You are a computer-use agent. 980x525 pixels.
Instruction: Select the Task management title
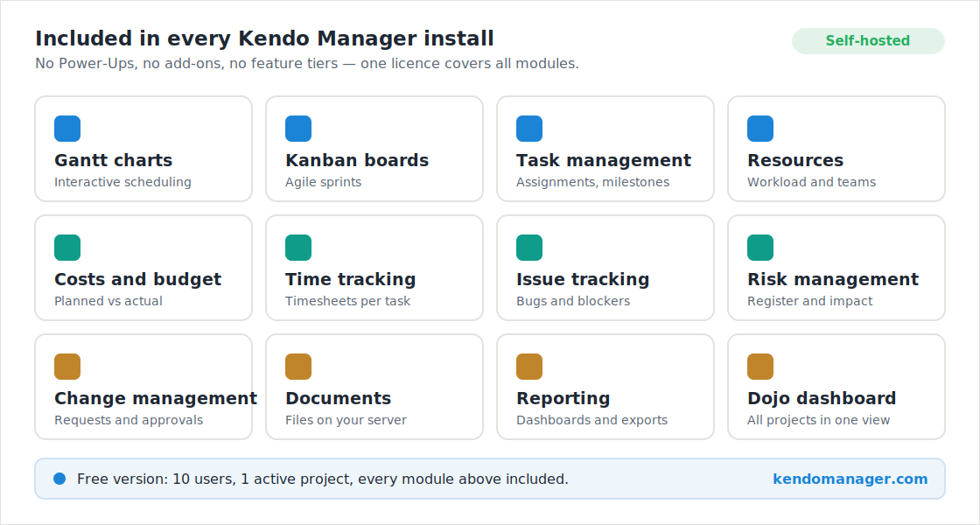(604, 161)
